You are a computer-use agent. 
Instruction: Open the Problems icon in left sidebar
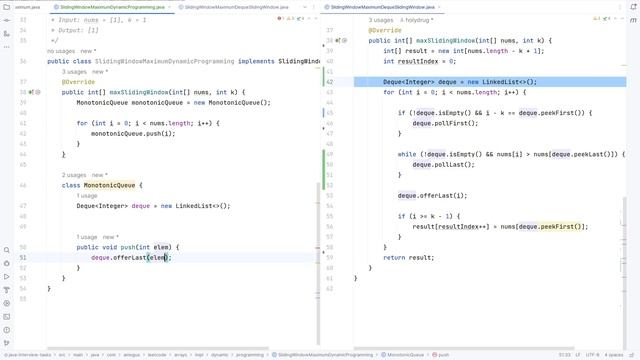[7, 330]
